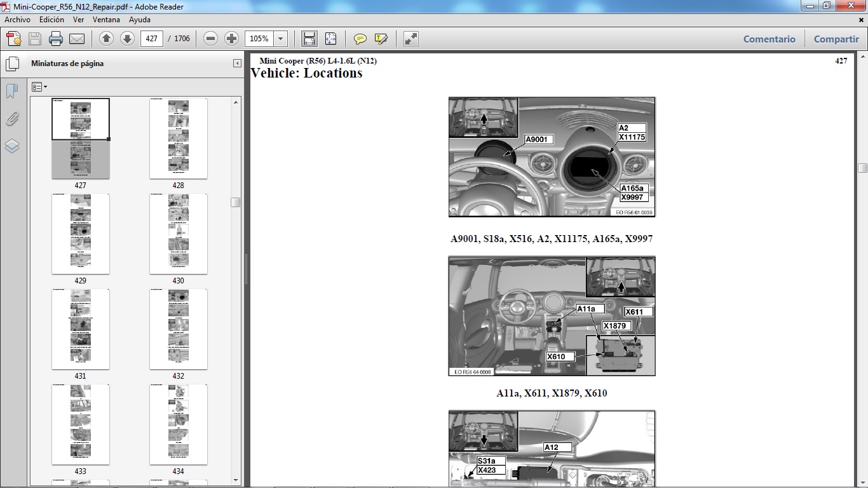Select page 432 thumbnail
The height and width of the screenshot is (488, 868).
pos(178,329)
